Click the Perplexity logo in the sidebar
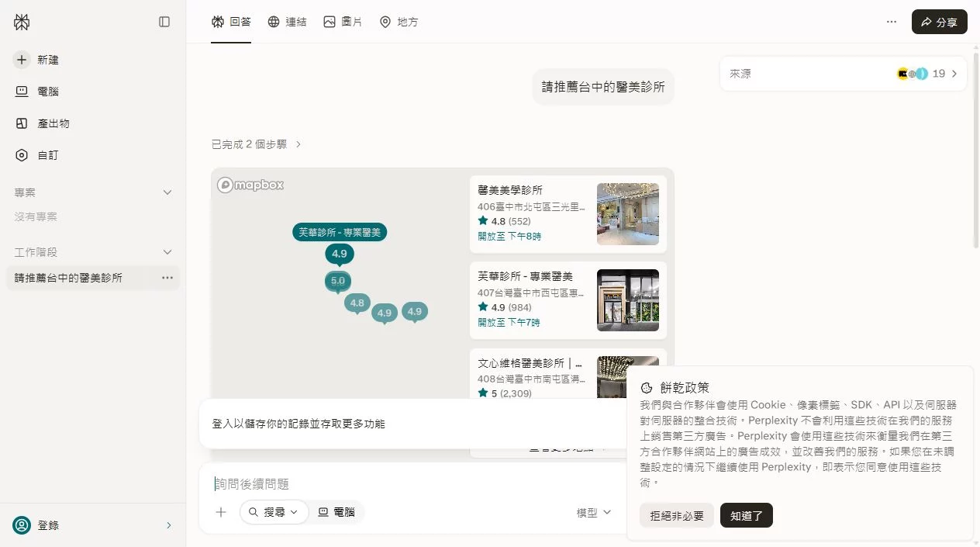Screen dimensions: 980x547 22,23
